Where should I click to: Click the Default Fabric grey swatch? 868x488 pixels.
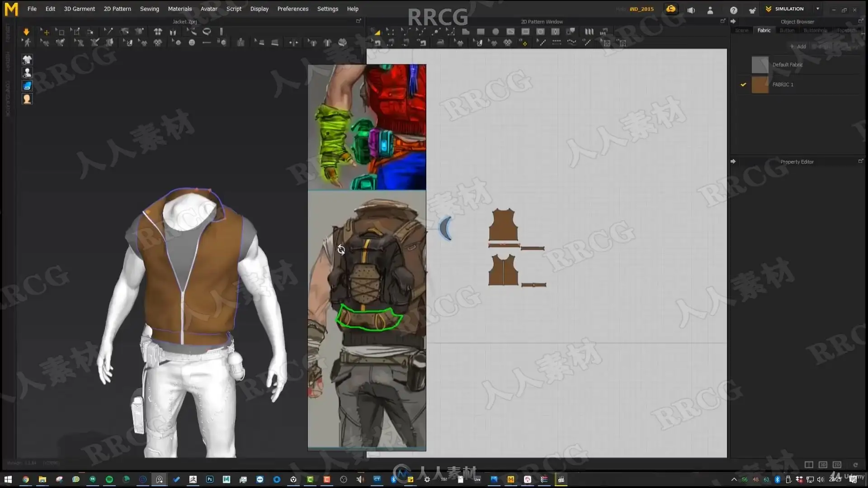(759, 65)
